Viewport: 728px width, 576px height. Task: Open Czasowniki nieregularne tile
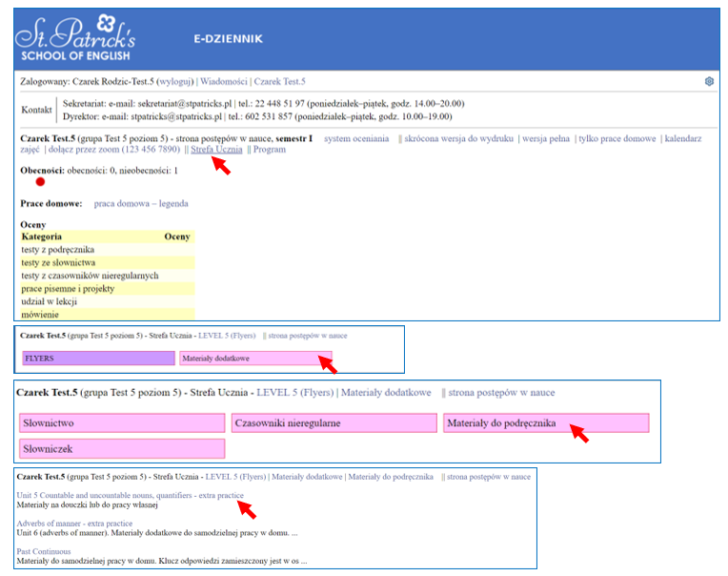[334, 423]
